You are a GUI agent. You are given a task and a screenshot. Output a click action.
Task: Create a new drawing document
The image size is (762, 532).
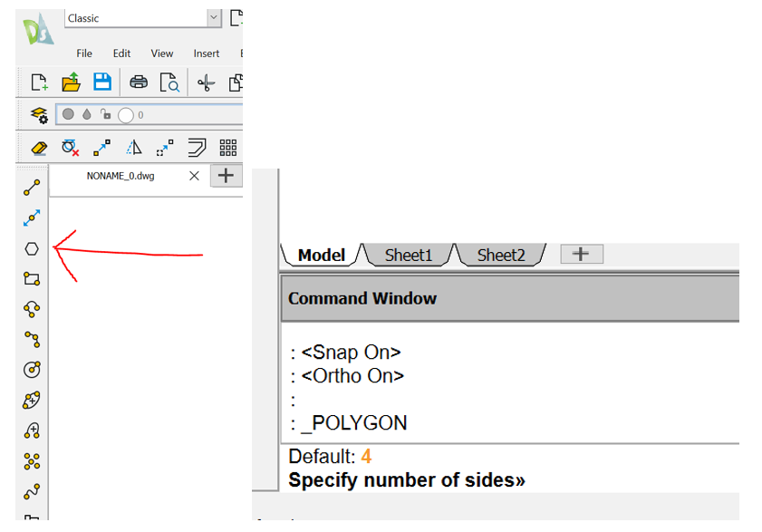(x=39, y=82)
